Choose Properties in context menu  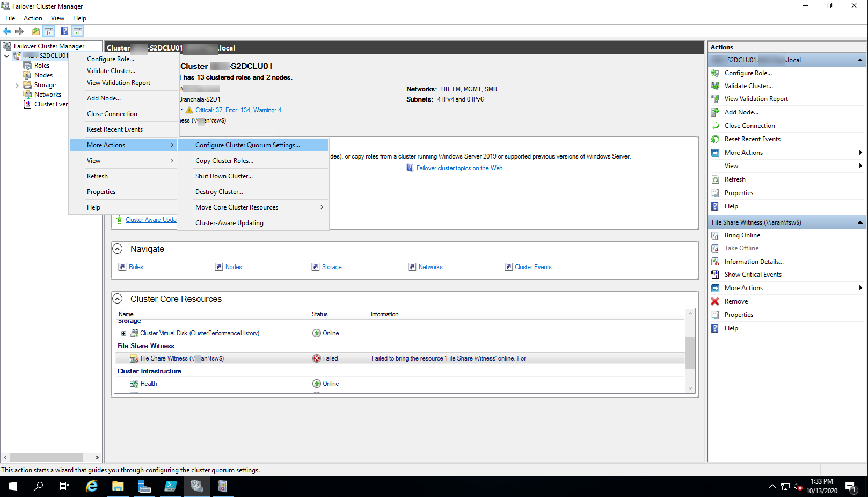pyautogui.click(x=123, y=192)
